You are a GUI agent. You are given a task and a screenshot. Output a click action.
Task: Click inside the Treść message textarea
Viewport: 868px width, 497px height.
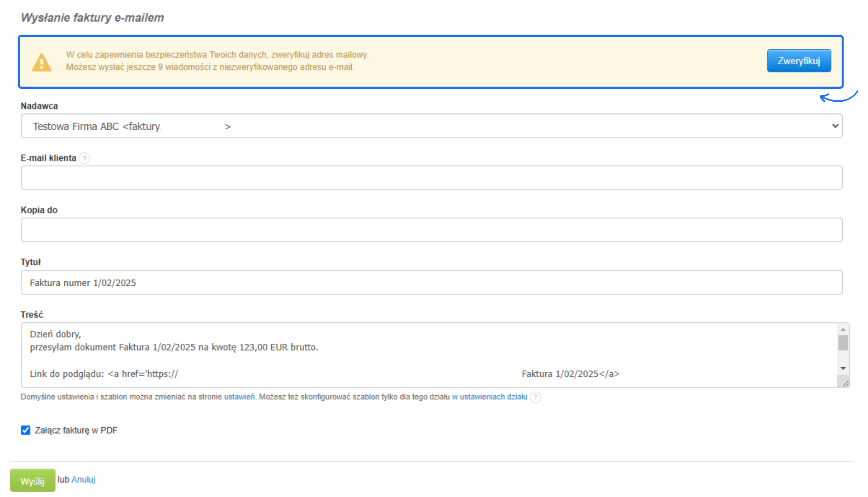point(428,354)
